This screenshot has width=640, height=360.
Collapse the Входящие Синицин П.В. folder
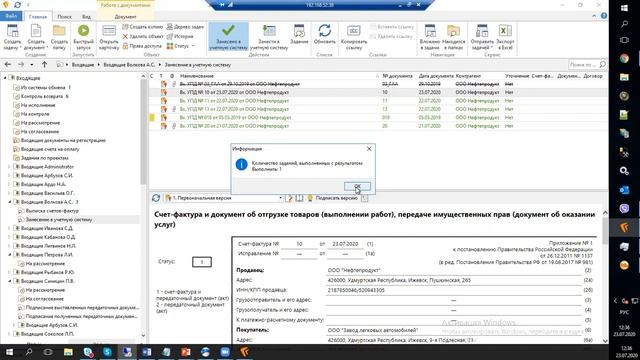(x=9, y=281)
